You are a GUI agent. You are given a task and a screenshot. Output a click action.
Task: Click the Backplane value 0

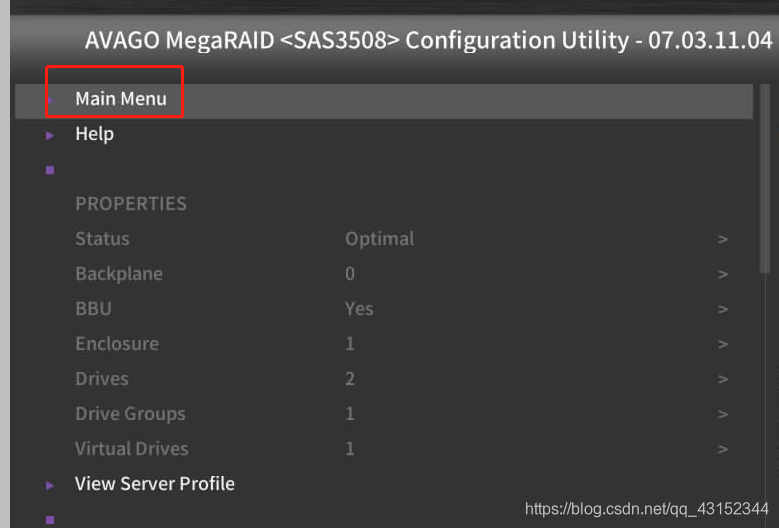(350, 274)
